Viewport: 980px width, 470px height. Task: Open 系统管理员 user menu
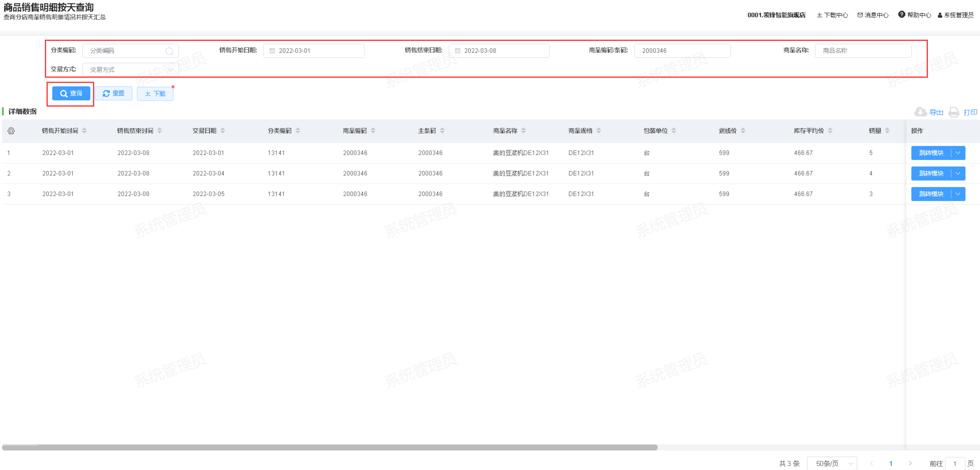click(x=956, y=15)
